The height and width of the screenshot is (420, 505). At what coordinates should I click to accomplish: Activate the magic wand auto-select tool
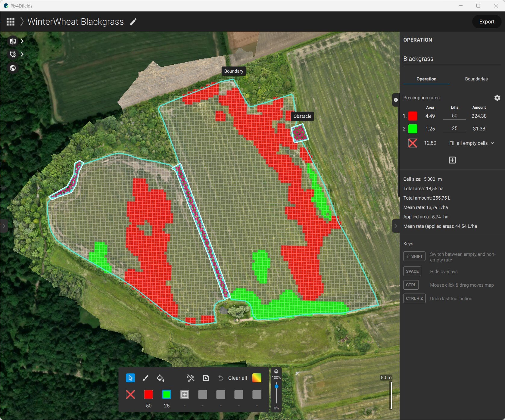pos(191,378)
